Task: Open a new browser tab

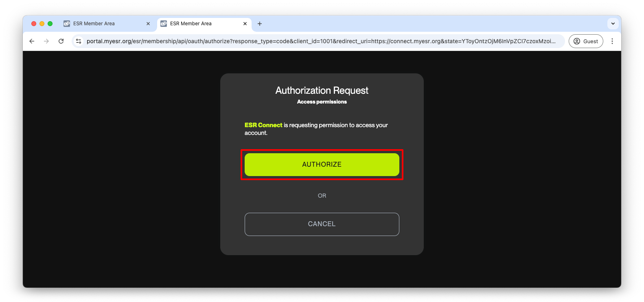Action: coord(260,24)
